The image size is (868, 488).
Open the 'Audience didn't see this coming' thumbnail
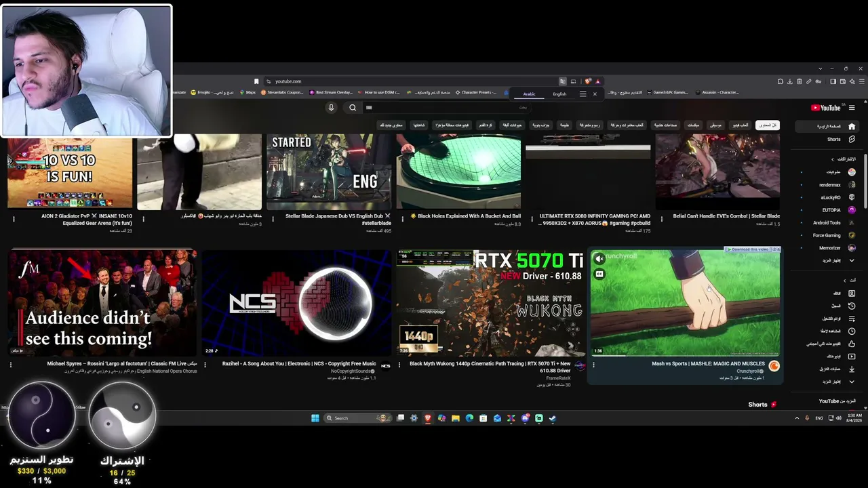point(103,303)
